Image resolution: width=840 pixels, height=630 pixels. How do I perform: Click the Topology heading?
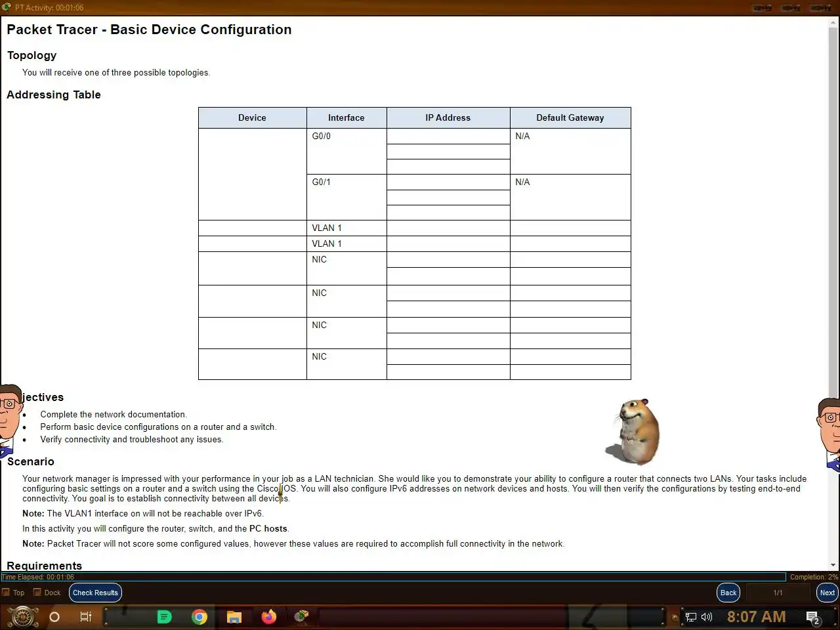pos(31,55)
